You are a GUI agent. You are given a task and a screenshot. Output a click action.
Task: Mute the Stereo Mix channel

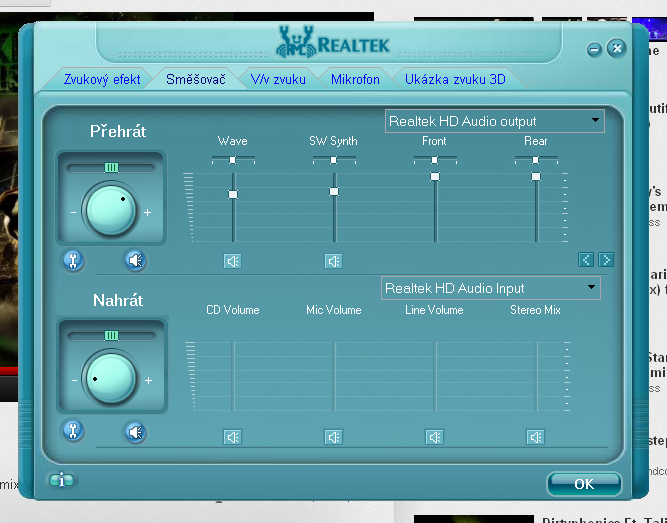pos(536,437)
